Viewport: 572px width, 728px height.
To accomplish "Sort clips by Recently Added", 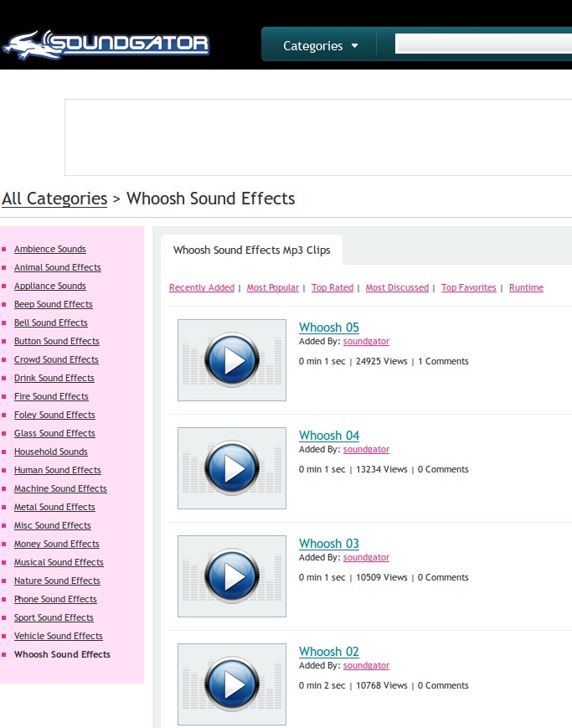I will 202,287.
